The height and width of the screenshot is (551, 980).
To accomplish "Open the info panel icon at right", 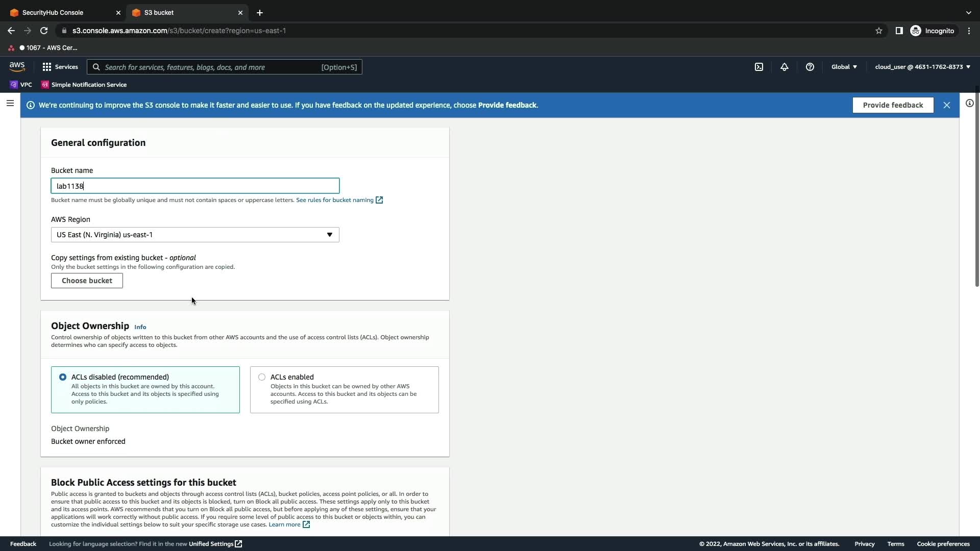I will point(969,104).
